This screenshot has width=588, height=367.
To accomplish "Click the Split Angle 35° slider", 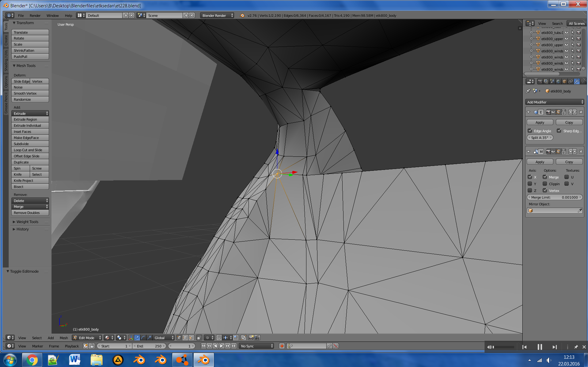I will pyautogui.click(x=540, y=137).
